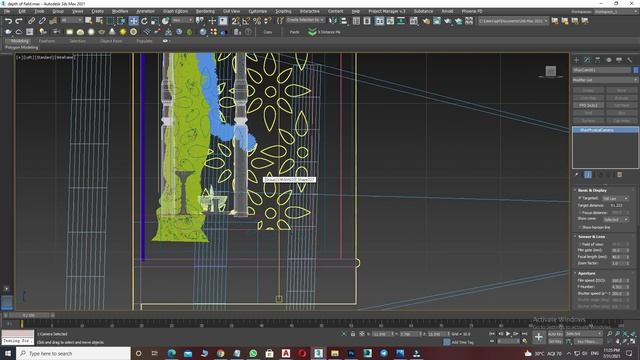640x360 pixels.
Task: Open the Edit menu
Action: pyautogui.click(x=22, y=11)
